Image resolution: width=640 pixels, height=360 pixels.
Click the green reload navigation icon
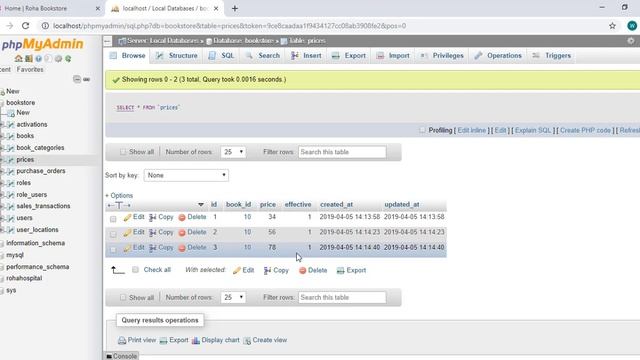point(68,59)
